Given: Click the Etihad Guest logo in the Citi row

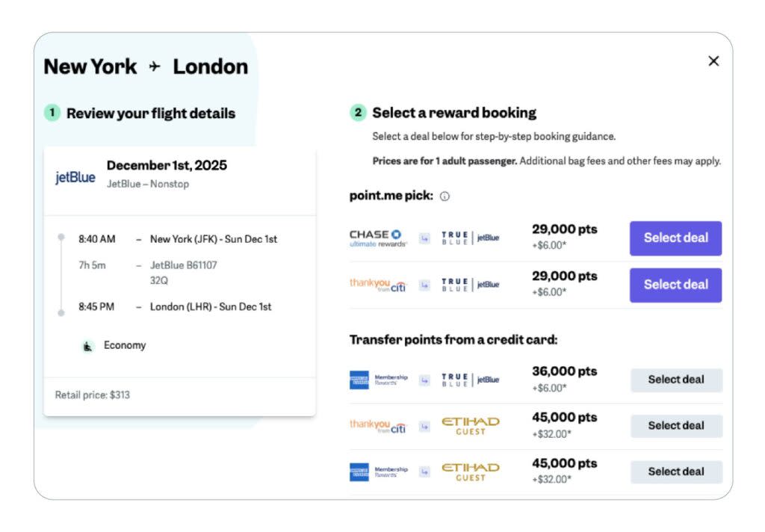Looking at the screenshot, I should [x=470, y=426].
